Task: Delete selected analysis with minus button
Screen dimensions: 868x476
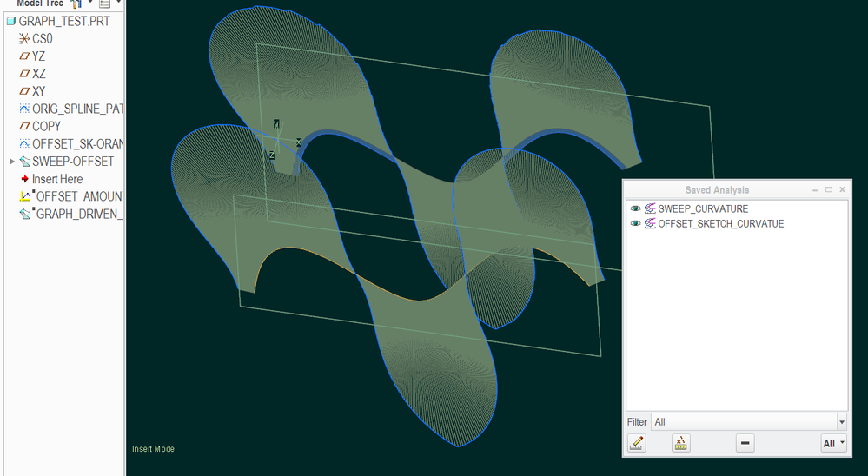Action: point(745,443)
